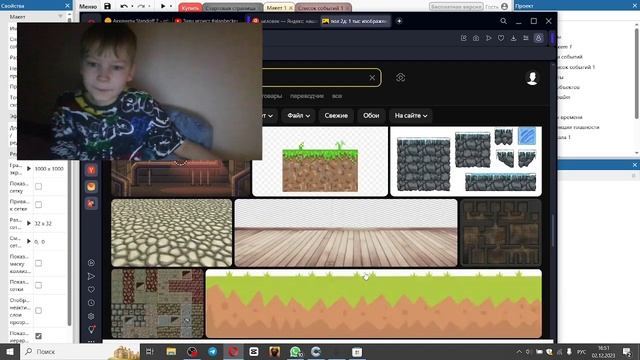Click the red Купить tab
This screenshot has height=360, width=640.
[x=190, y=8]
